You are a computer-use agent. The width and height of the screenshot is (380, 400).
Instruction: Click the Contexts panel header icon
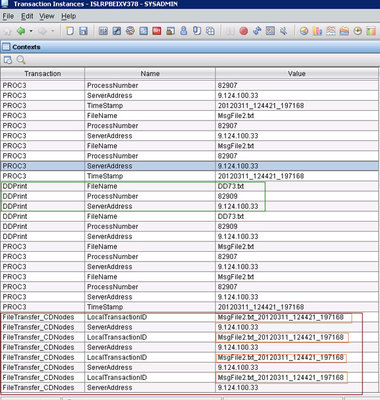point(6,47)
